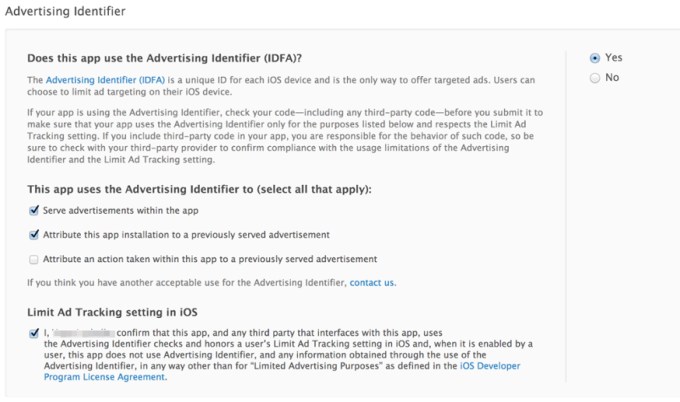Enable the Attribute an action taken checkbox
The height and width of the screenshot is (402, 680).
pos(34,258)
